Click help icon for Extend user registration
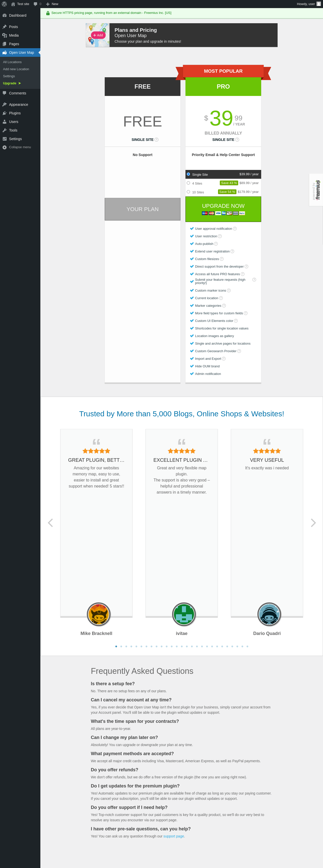Viewport: 323px width, 868px height. (232, 251)
